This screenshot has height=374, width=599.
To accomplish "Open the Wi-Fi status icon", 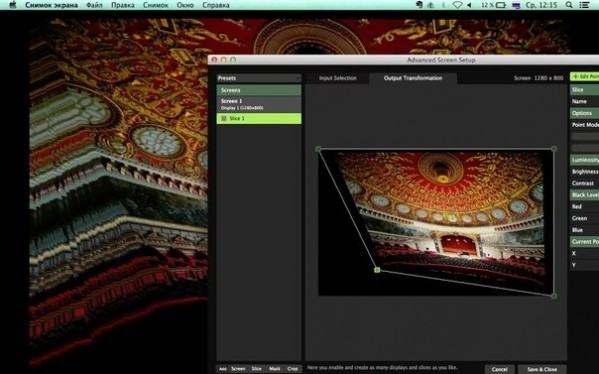I will point(457,5).
